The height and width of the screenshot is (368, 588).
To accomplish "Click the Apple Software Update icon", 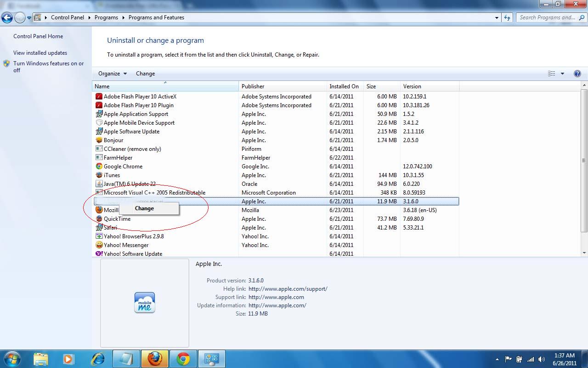I will [99, 132].
